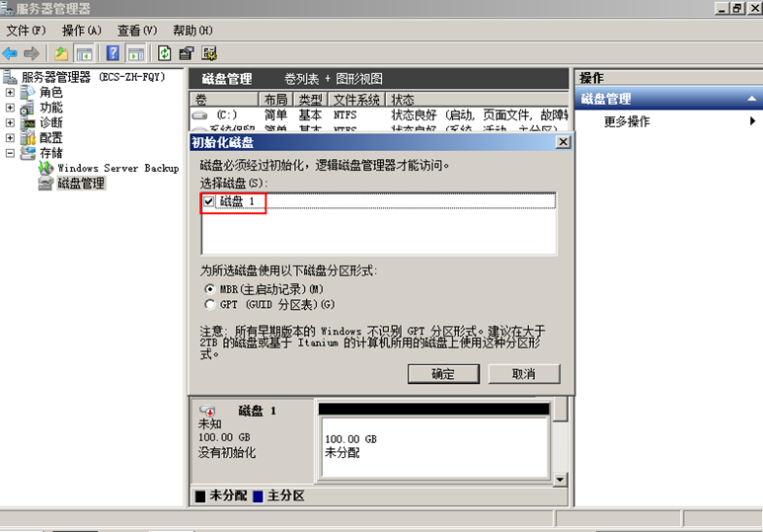Click the 服务器管理器 root node icon
The image size is (763, 532).
pos(9,77)
